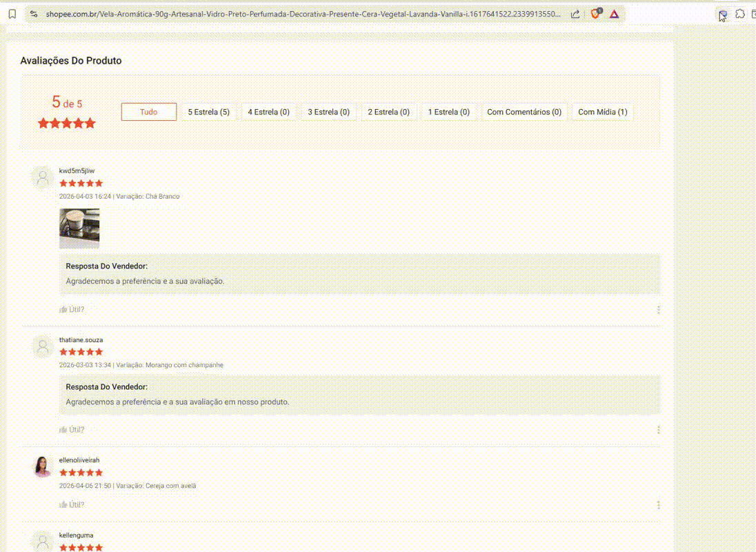The image size is (756, 552).
Task: Open three-dot menu on thatiane.souza's review
Action: pyautogui.click(x=659, y=430)
